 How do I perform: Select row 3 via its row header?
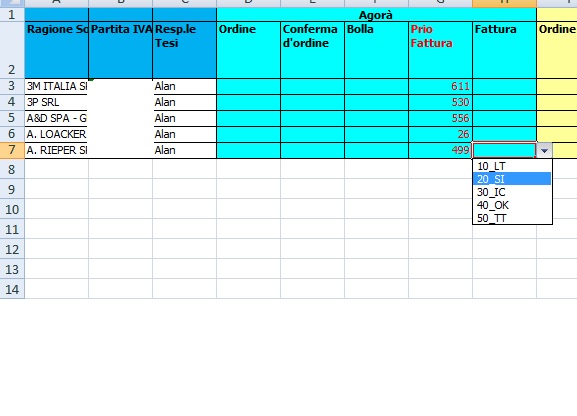tap(12, 86)
